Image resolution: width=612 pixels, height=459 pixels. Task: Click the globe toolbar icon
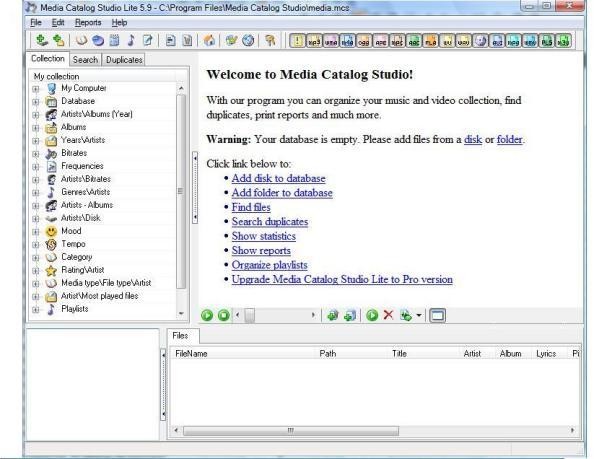tap(248, 40)
